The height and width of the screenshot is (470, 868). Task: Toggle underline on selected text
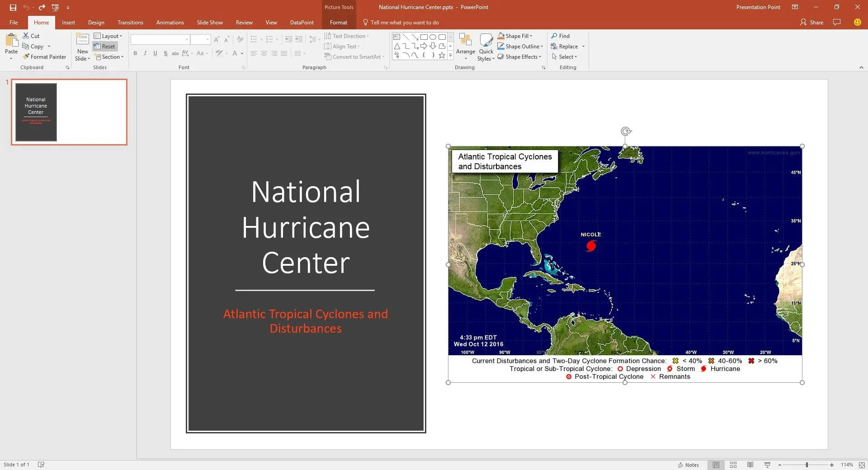pyautogui.click(x=155, y=53)
